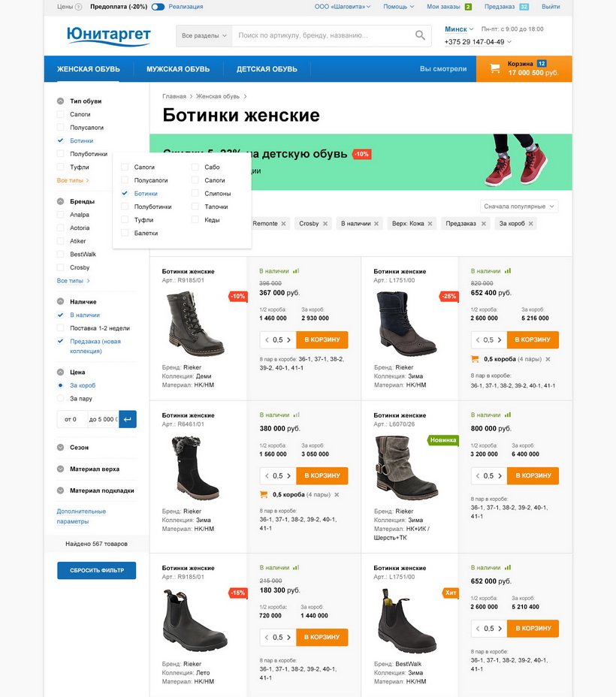This screenshot has width=616, height=697.
Task: Collapse the Тип обуви filter section
Action: (60, 101)
